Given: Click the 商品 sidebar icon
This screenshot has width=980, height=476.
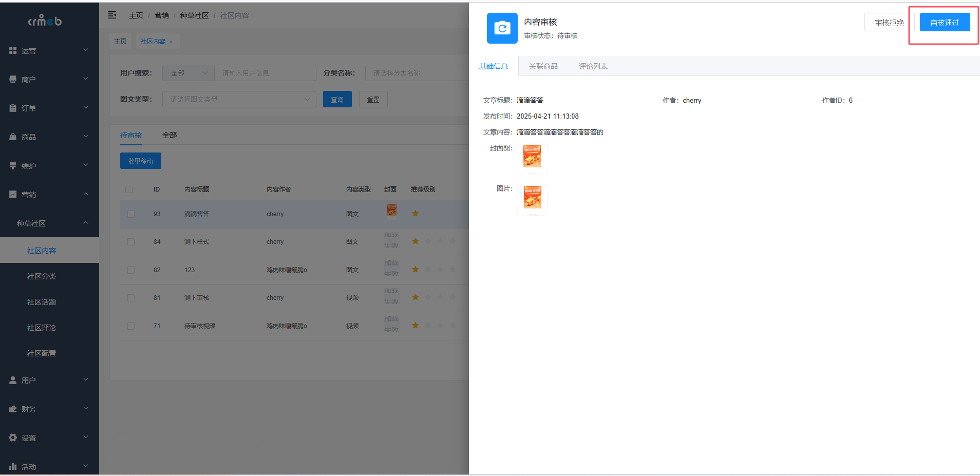Looking at the screenshot, I should (x=13, y=137).
